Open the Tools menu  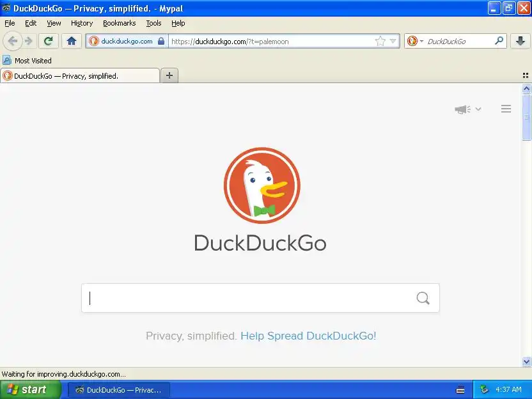tap(153, 23)
